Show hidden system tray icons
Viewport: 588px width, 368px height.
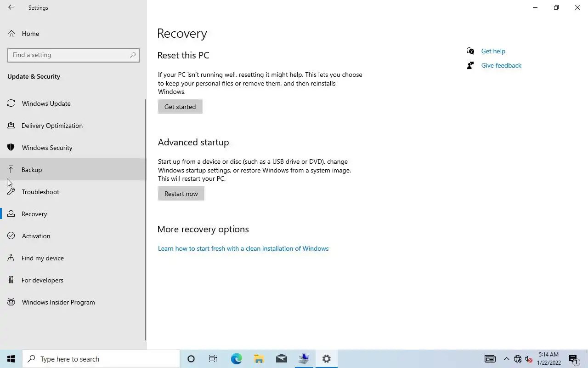[x=506, y=359]
